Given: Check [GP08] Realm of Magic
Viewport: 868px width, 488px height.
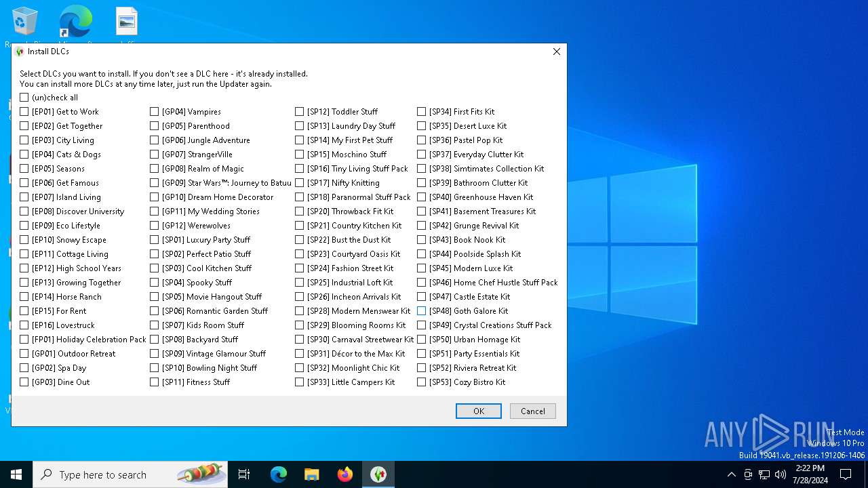Looking at the screenshot, I should [x=155, y=169].
